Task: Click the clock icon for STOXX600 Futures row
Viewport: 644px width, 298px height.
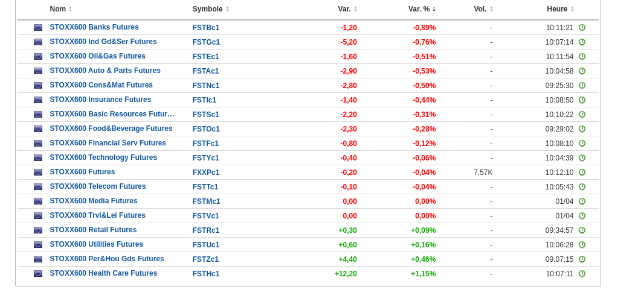Action: [582, 173]
